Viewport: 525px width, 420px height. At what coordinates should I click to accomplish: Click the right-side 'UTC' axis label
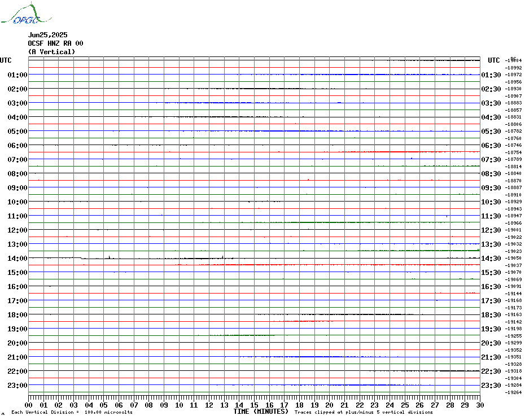coord(493,60)
